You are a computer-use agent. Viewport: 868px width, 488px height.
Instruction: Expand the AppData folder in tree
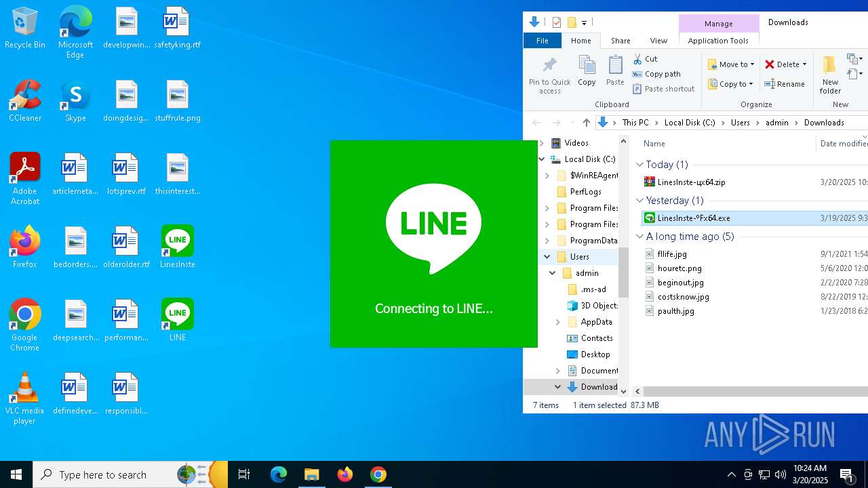pos(558,322)
